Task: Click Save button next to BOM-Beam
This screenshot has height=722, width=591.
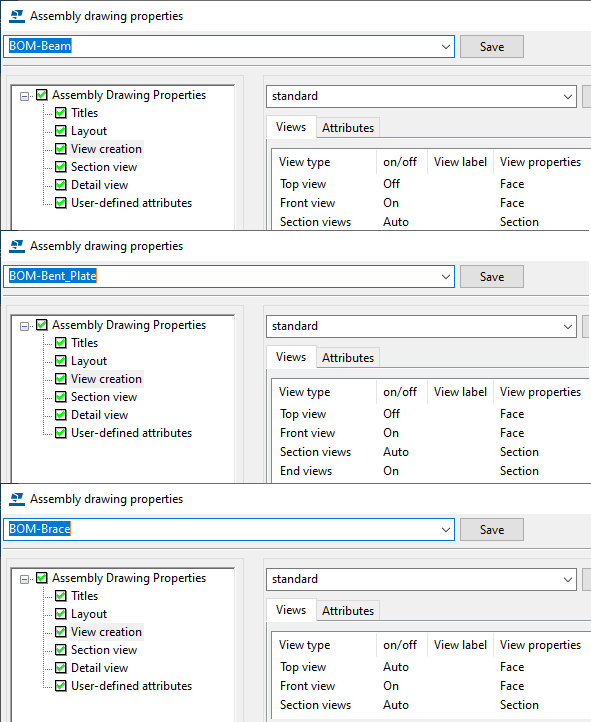Action: [x=492, y=47]
